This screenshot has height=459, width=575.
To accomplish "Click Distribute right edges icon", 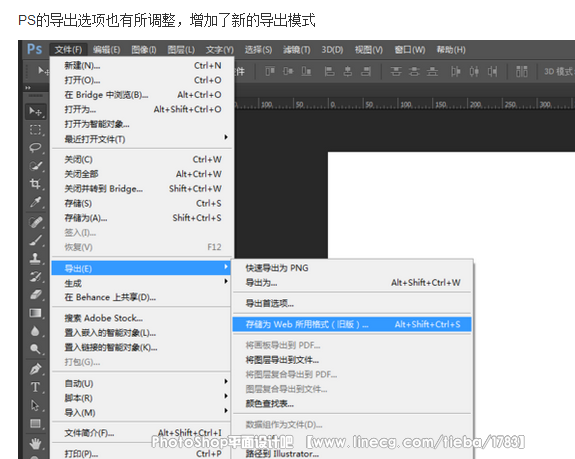I will pyautogui.click(x=492, y=71).
